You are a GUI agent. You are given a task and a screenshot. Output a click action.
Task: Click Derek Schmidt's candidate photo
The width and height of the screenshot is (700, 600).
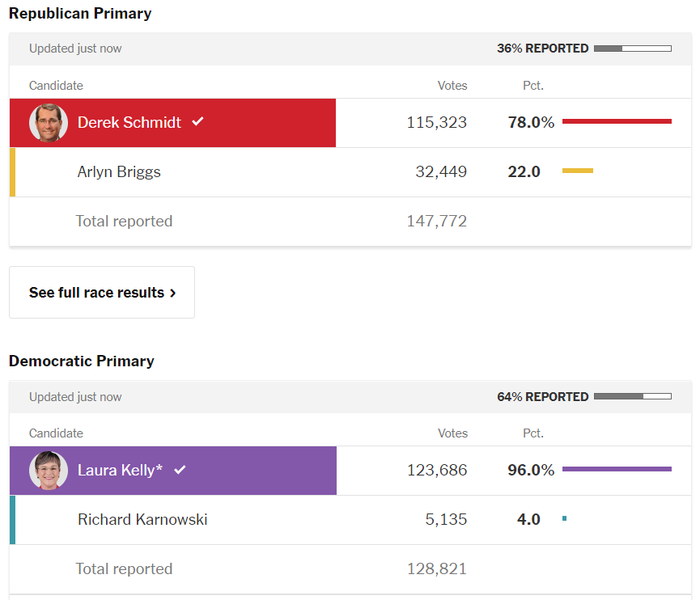point(49,123)
